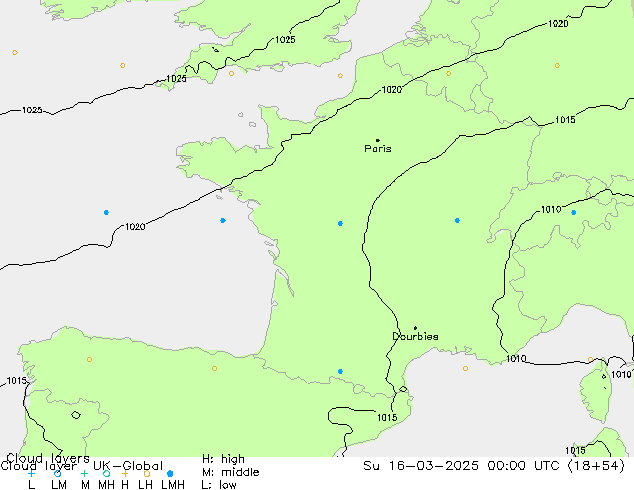Click the orange LH circle legend symbol
634x490 pixels.
coord(147,473)
